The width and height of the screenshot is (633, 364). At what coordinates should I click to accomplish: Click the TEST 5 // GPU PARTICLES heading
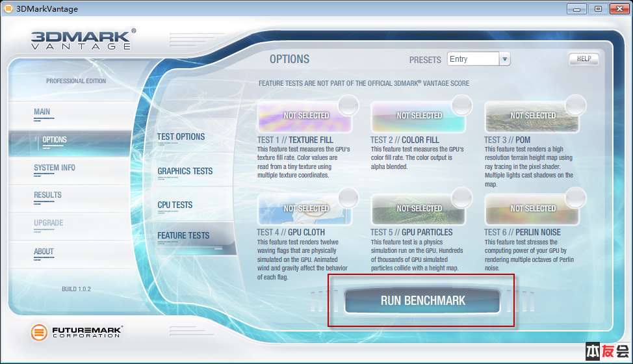tap(411, 233)
